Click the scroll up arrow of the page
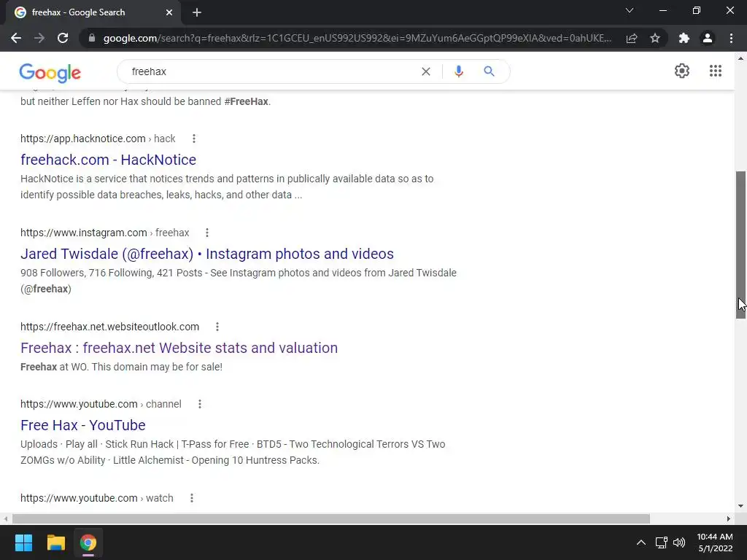 point(741,58)
